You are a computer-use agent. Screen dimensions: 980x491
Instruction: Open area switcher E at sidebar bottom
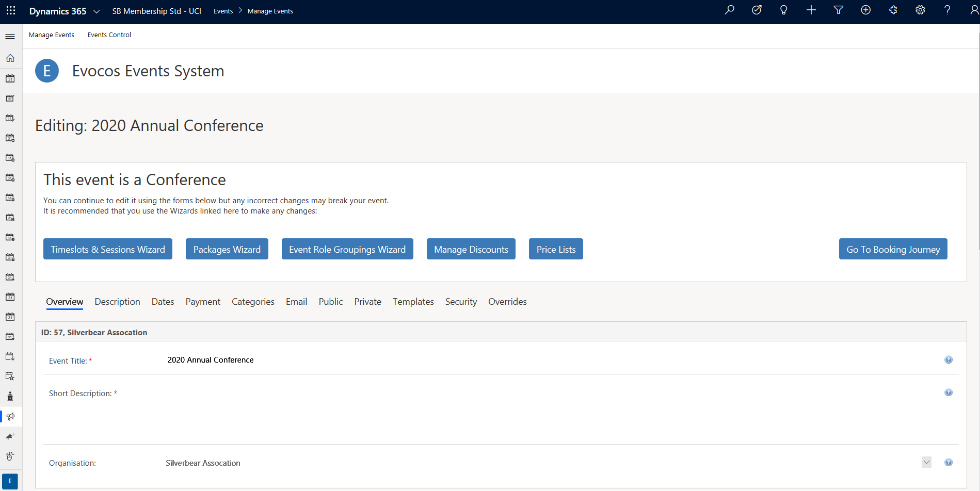pyautogui.click(x=10, y=481)
